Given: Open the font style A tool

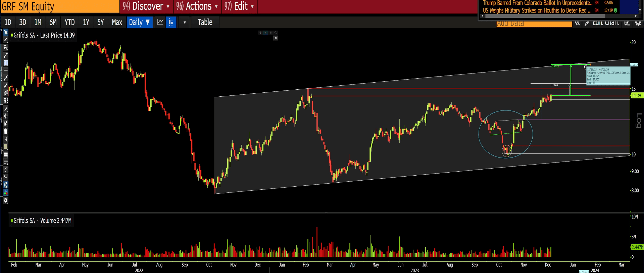Looking at the screenshot, I should tap(6, 139).
